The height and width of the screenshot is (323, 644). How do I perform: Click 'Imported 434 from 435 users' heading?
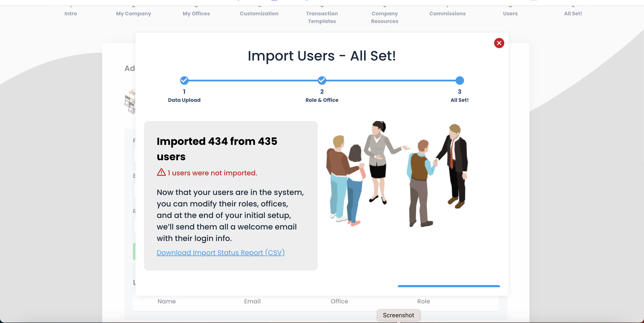point(217,149)
